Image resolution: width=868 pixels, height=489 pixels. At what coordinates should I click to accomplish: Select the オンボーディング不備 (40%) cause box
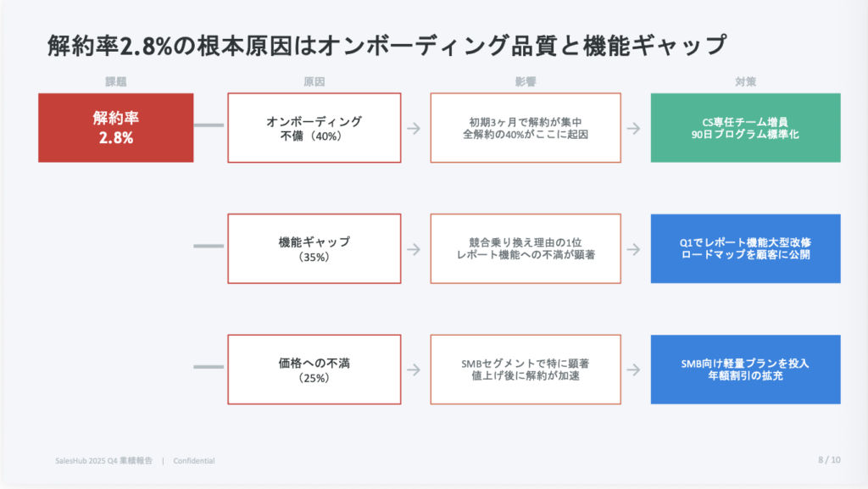click(314, 128)
